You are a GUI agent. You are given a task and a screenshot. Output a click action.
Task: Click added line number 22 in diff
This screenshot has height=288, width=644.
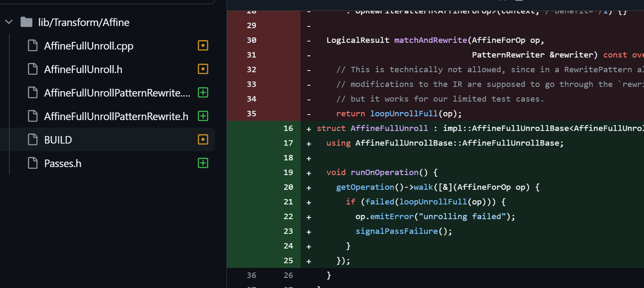click(x=288, y=217)
